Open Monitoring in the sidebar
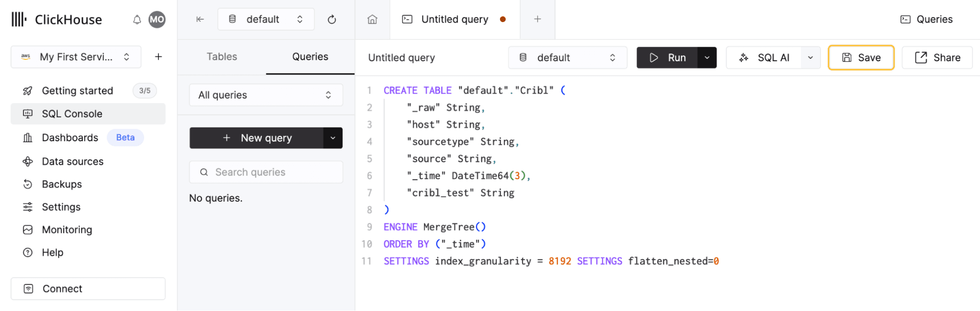The image size is (980, 311). tap(67, 230)
